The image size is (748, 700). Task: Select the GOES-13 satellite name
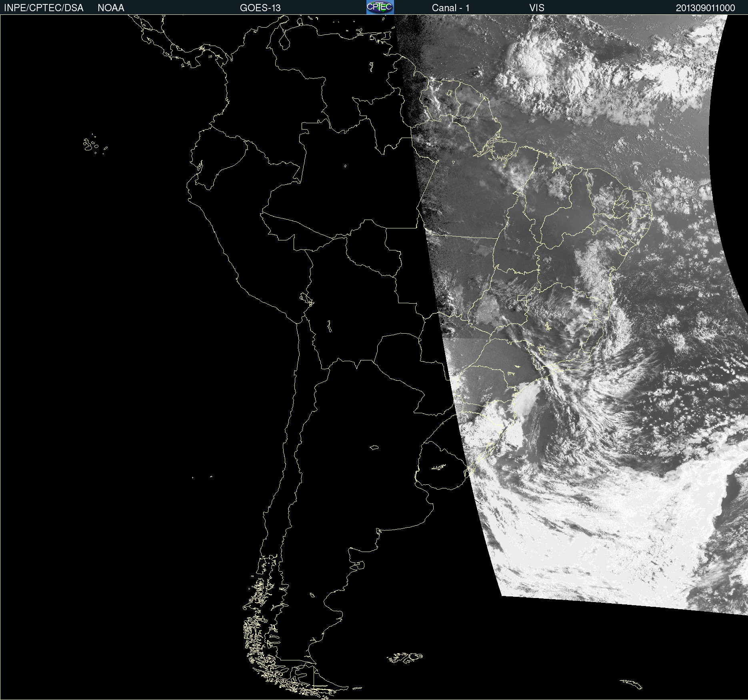coord(260,8)
